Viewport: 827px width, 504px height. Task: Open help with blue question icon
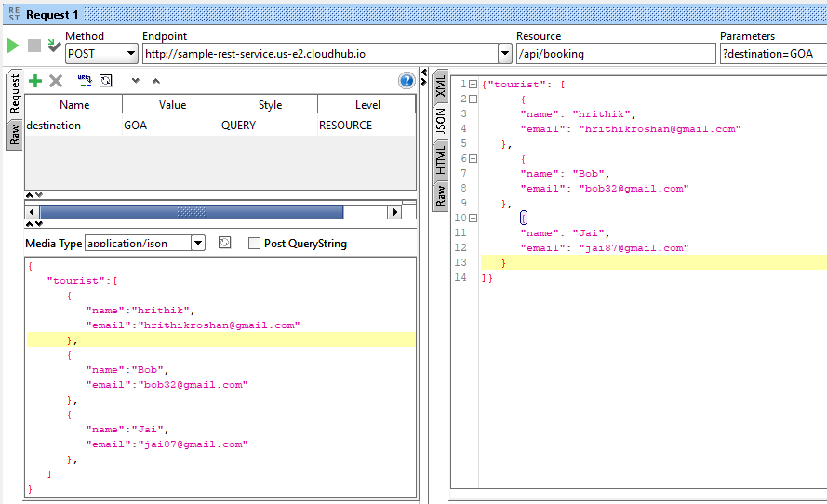(x=407, y=81)
